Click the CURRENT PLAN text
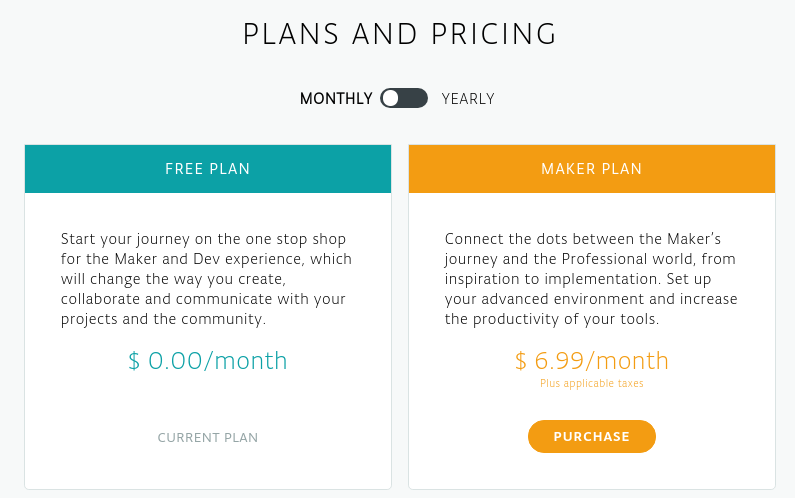Viewport: 795px width, 498px height. click(x=208, y=437)
